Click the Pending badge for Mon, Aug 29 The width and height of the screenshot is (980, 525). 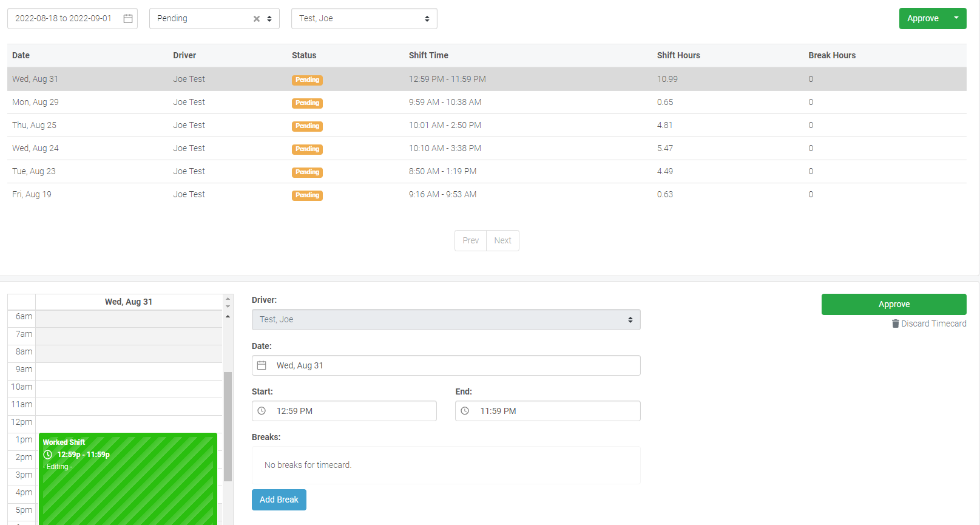pos(307,103)
